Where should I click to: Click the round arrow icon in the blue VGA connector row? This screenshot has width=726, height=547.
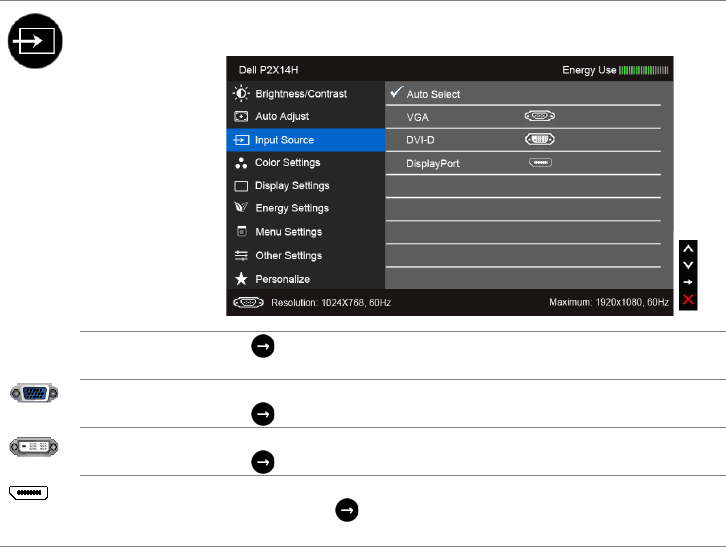[263, 414]
